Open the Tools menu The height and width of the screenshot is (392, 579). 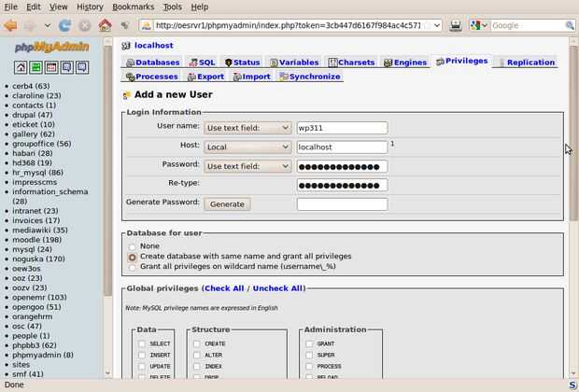click(x=173, y=7)
